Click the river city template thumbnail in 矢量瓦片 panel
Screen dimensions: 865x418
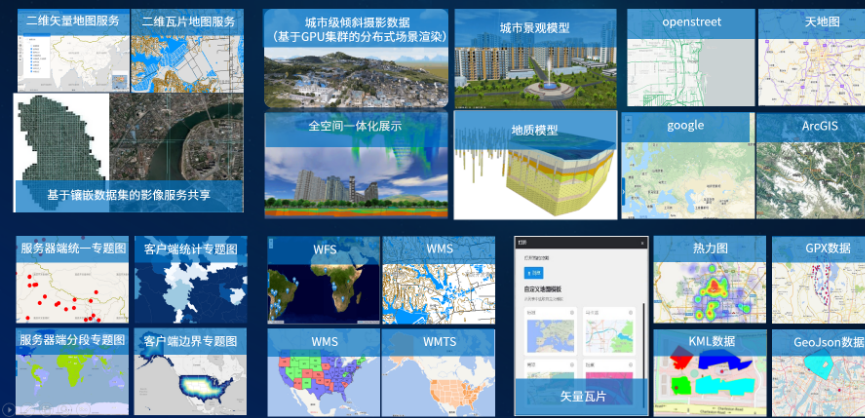tap(610, 336)
